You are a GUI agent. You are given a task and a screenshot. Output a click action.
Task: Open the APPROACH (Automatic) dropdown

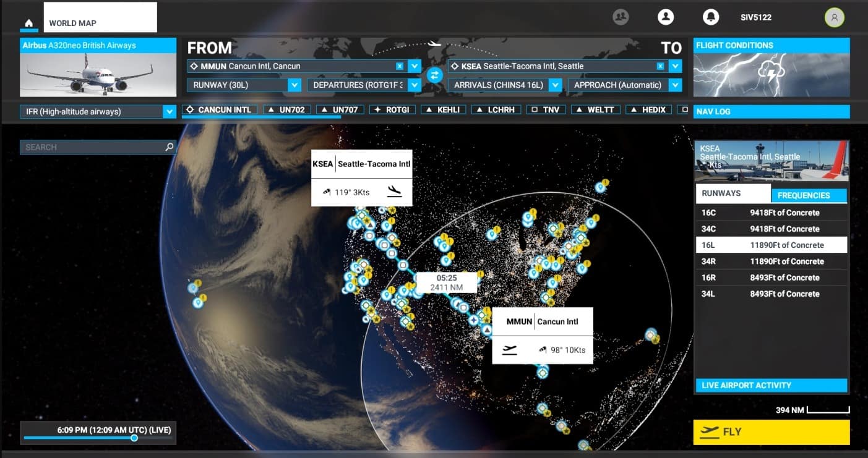[625, 85]
